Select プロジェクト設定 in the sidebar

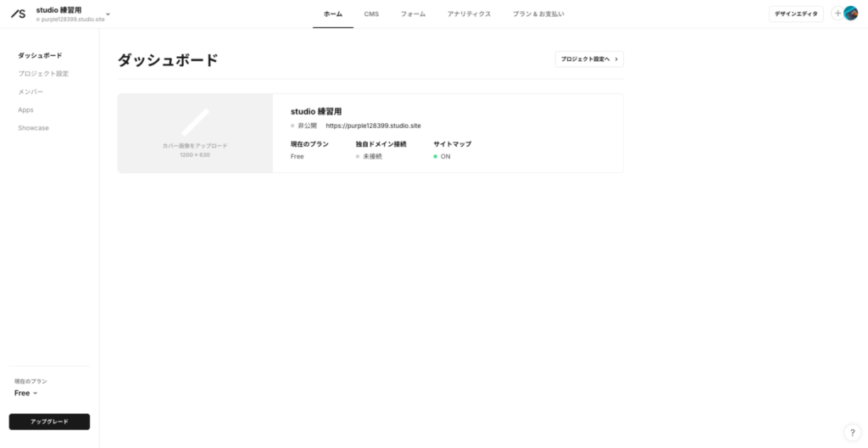click(43, 74)
